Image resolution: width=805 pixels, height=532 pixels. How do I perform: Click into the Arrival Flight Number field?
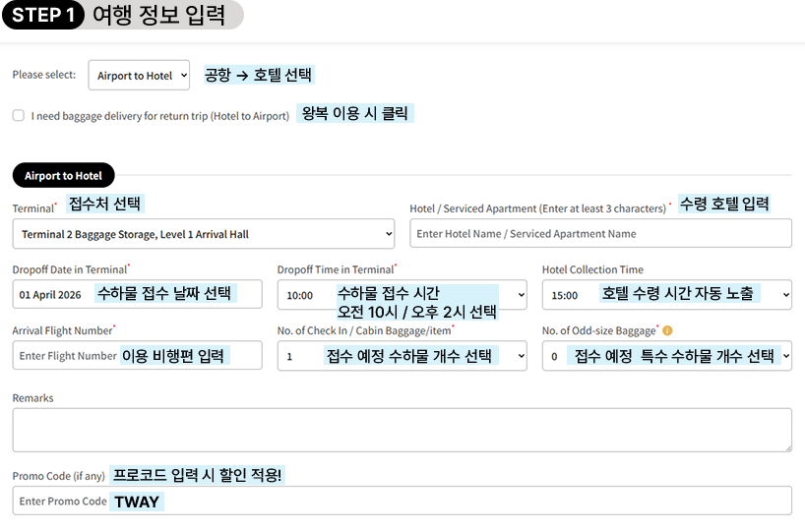(137, 356)
